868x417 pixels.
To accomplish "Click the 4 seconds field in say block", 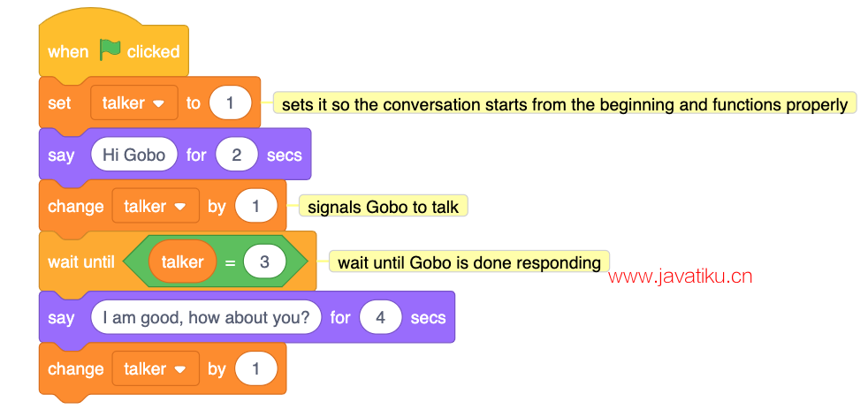I will click(x=380, y=317).
